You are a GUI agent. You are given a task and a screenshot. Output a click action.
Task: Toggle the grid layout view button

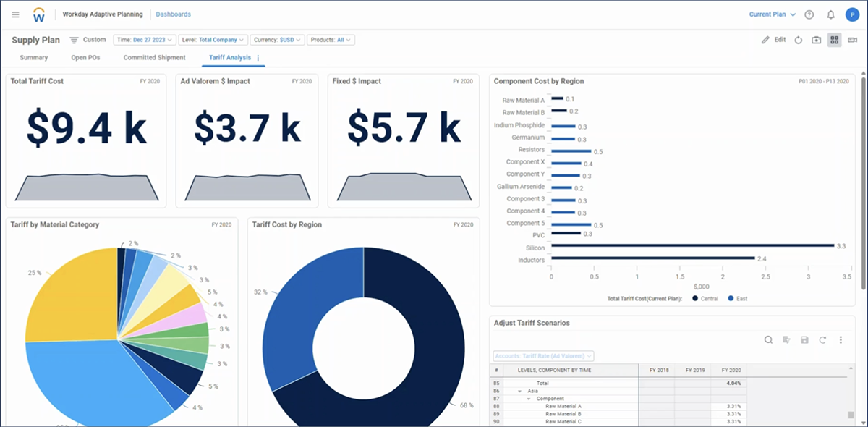coord(834,40)
